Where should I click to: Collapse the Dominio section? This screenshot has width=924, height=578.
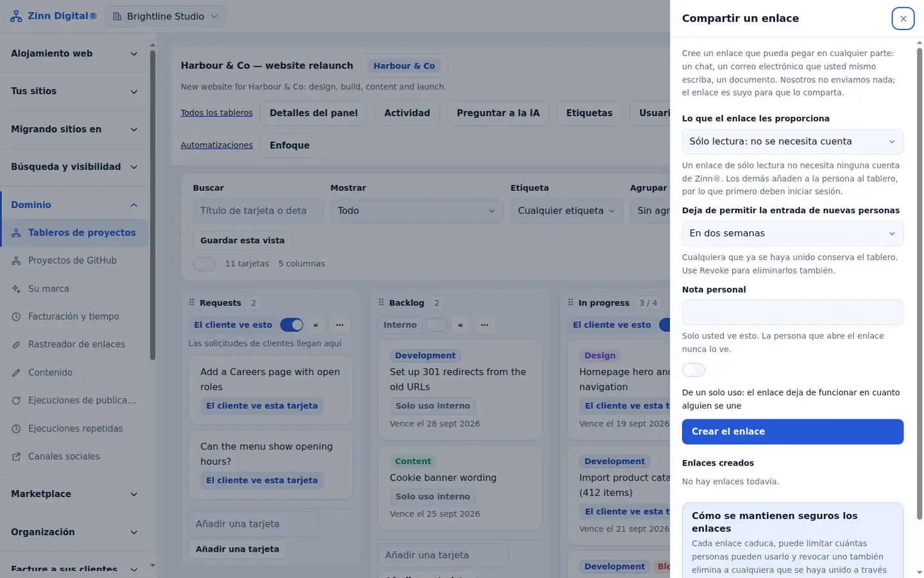point(74,205)
